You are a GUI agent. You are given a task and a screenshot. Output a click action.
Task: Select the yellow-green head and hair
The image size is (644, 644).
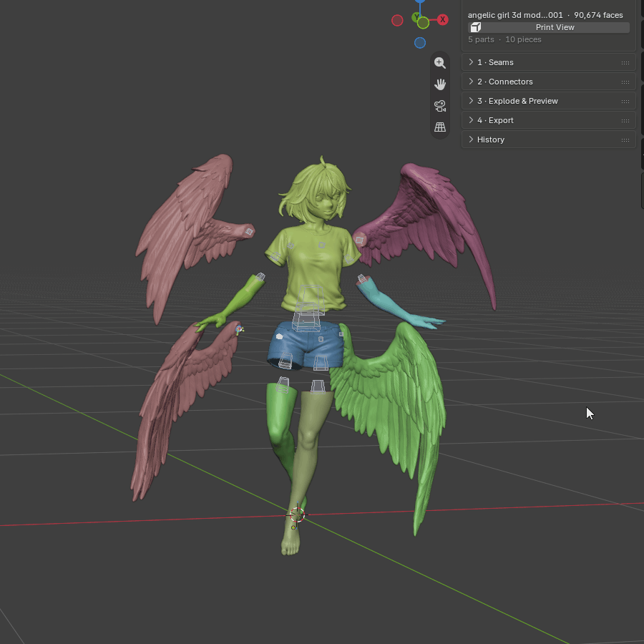[316, 191]
